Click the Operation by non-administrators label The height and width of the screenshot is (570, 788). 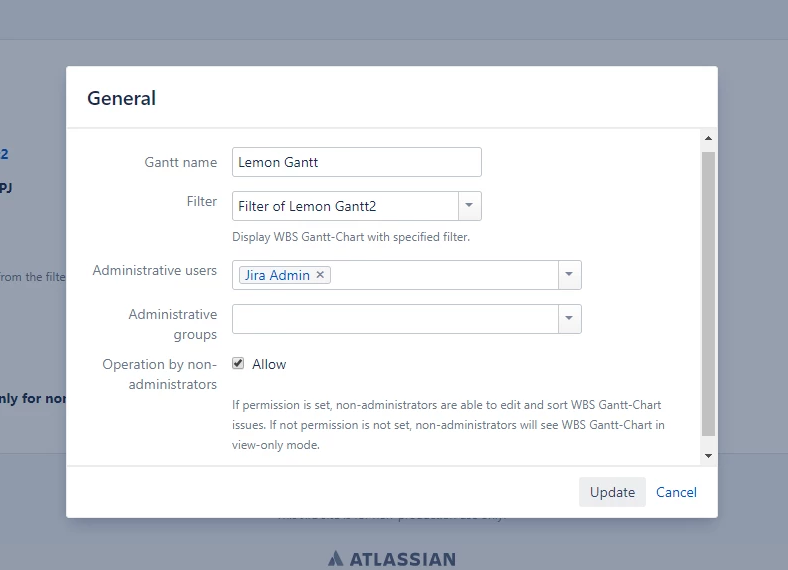coord(160,374)
